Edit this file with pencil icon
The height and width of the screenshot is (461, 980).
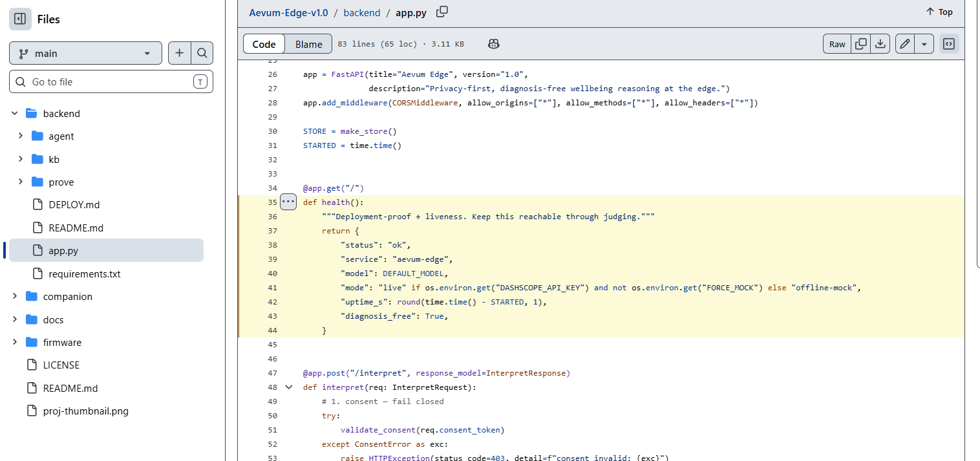tap(905, 44)
